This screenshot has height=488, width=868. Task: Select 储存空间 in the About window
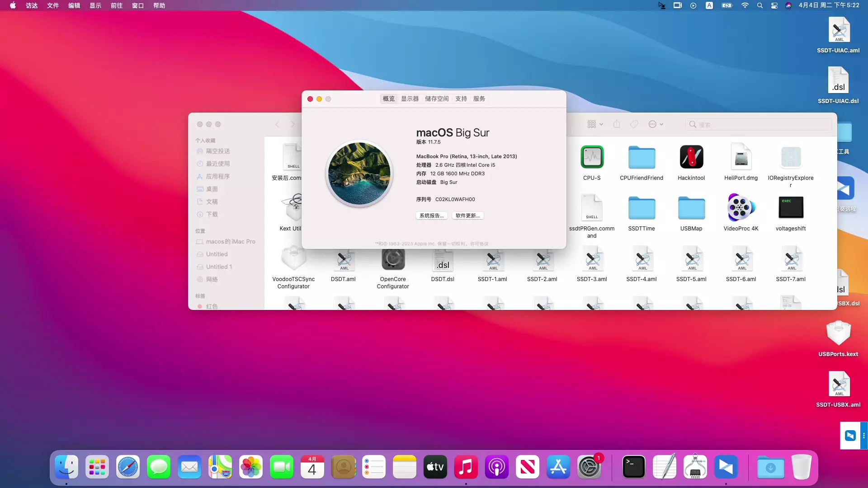tap(436, 99)
